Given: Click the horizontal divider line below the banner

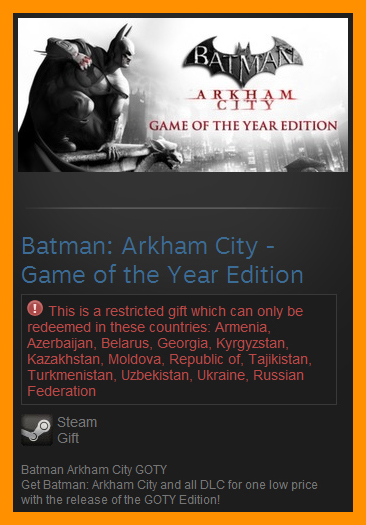Looking at the screenshot, I should pos(183,208).
